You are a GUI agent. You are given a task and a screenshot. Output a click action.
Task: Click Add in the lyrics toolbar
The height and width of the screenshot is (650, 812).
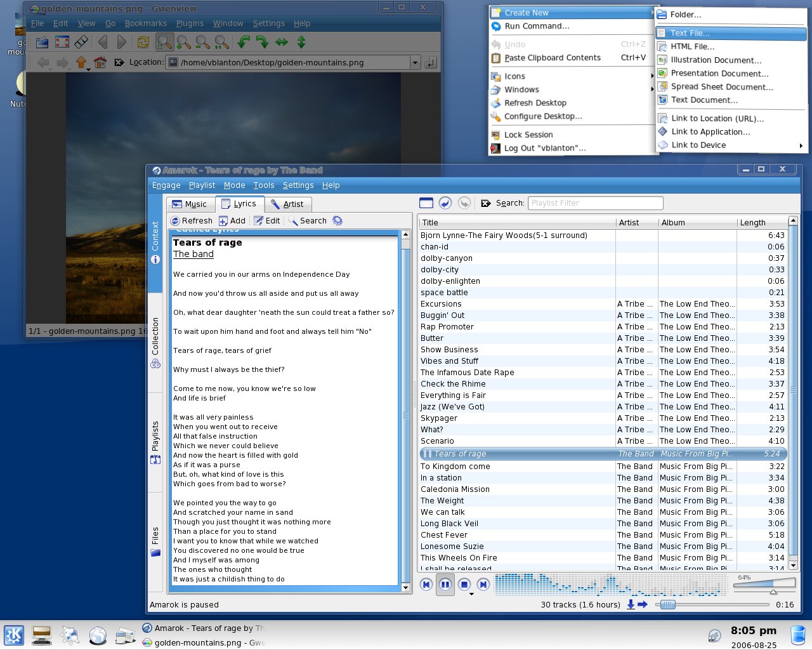click(x=232, y=221)
